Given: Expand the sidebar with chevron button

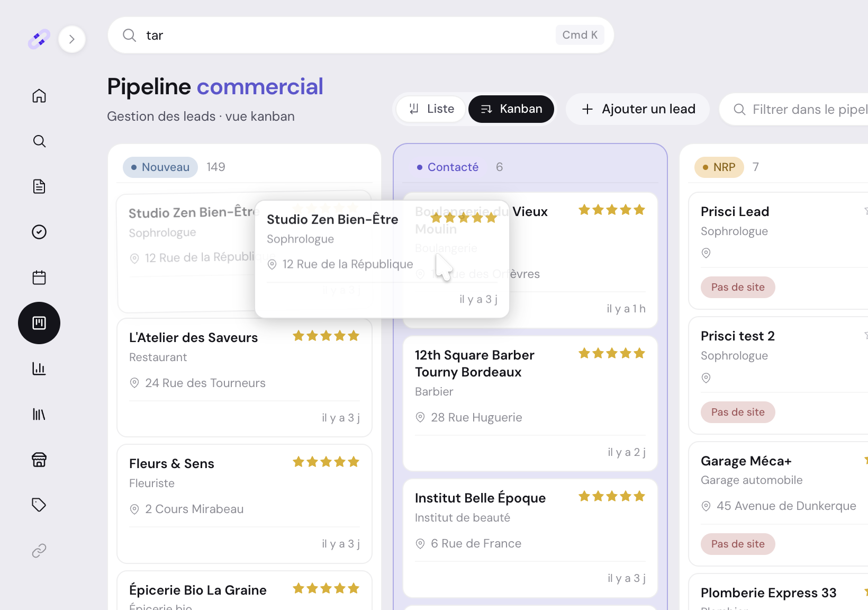Looking at the screenshot, I should coord(72,39).
